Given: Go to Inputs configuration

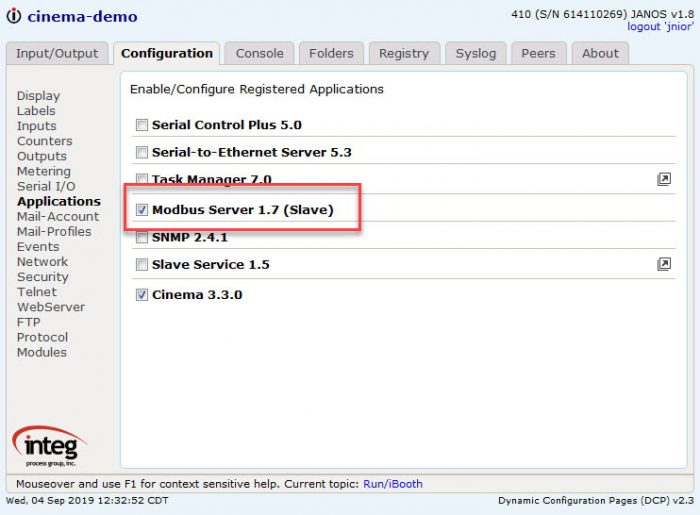Looking at the screenshot, I should tap(37, 126).
